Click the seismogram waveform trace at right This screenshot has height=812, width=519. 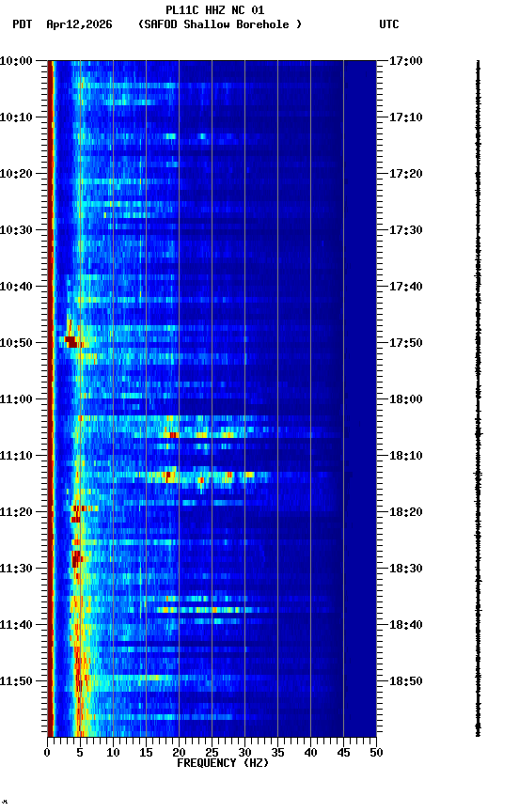478,398
